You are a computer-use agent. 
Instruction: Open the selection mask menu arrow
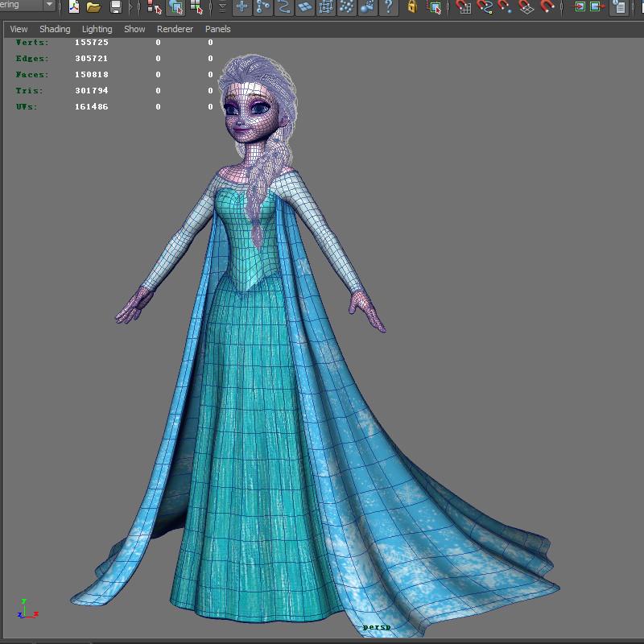point(223,7)
